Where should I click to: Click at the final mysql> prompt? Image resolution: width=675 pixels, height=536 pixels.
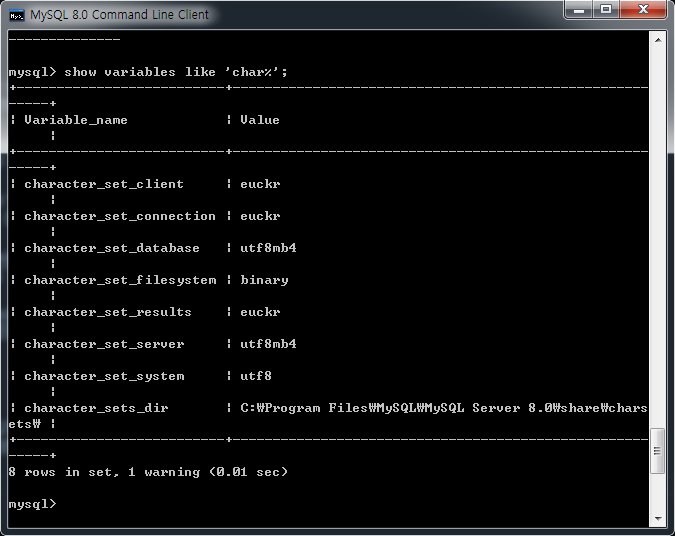[33, 504]
